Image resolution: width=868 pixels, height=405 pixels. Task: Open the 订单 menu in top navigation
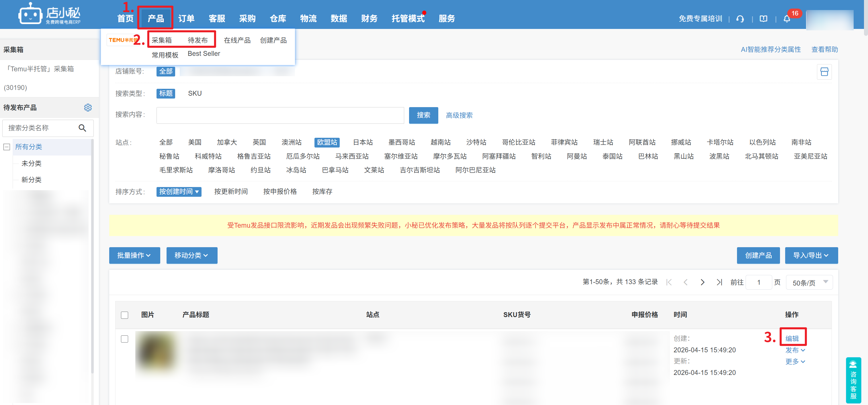pyautogui.click(x=186, y=19)
